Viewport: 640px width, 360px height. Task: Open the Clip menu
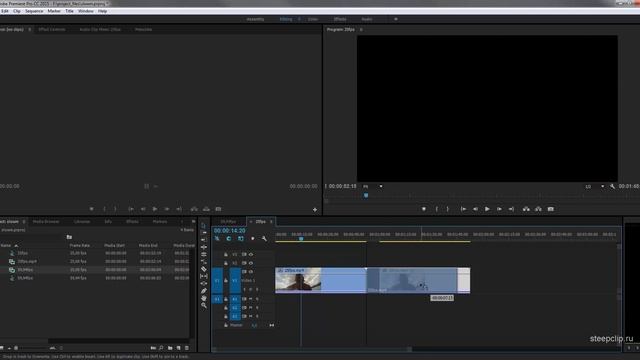click(17, 11)
